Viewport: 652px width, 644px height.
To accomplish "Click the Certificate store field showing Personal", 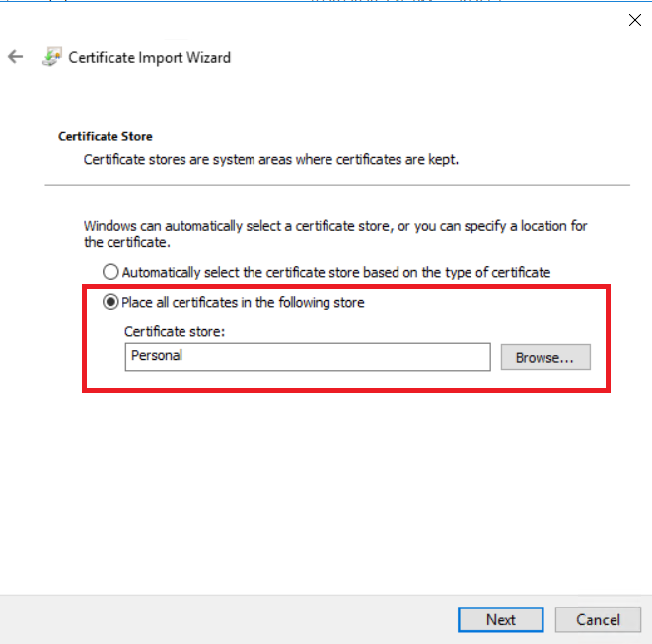I will [x=308, y=357].
